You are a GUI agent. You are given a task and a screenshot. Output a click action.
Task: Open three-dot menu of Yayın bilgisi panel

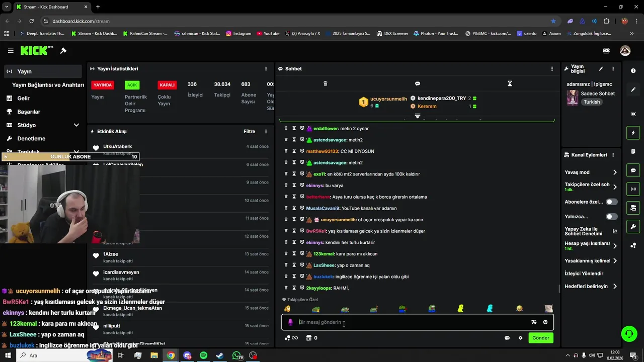tap(613, 69)
